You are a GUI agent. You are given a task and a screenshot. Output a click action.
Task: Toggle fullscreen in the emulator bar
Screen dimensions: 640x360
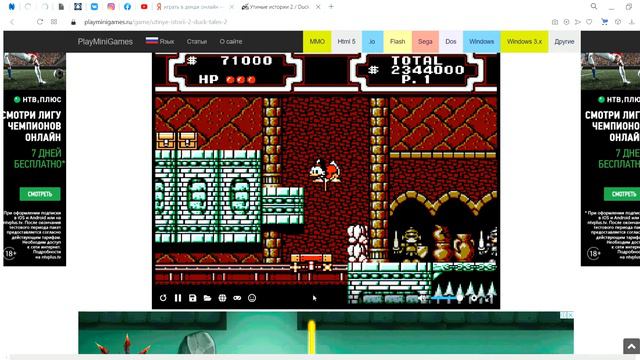coord(489,298)
